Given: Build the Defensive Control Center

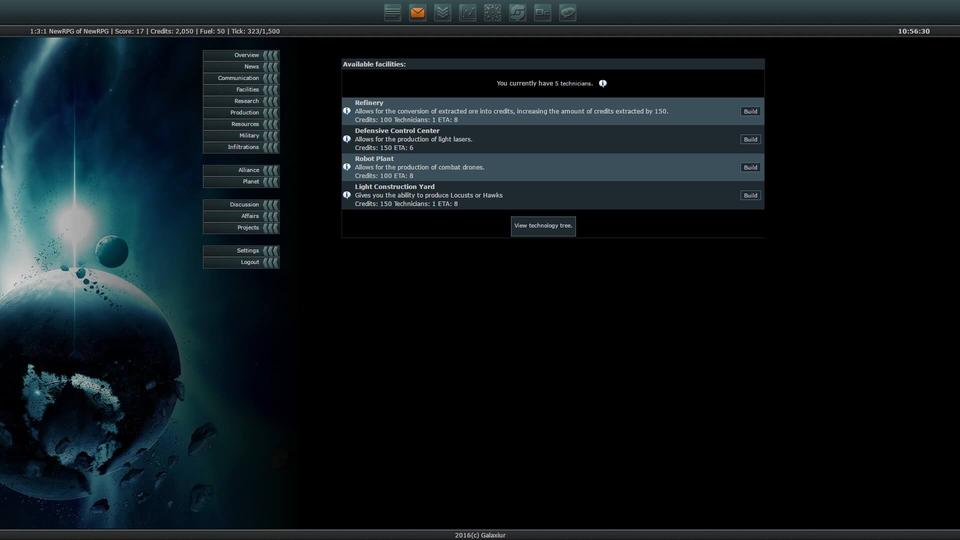Looking at the screenshot, I should pyautogui.click(x=750, y=140).
